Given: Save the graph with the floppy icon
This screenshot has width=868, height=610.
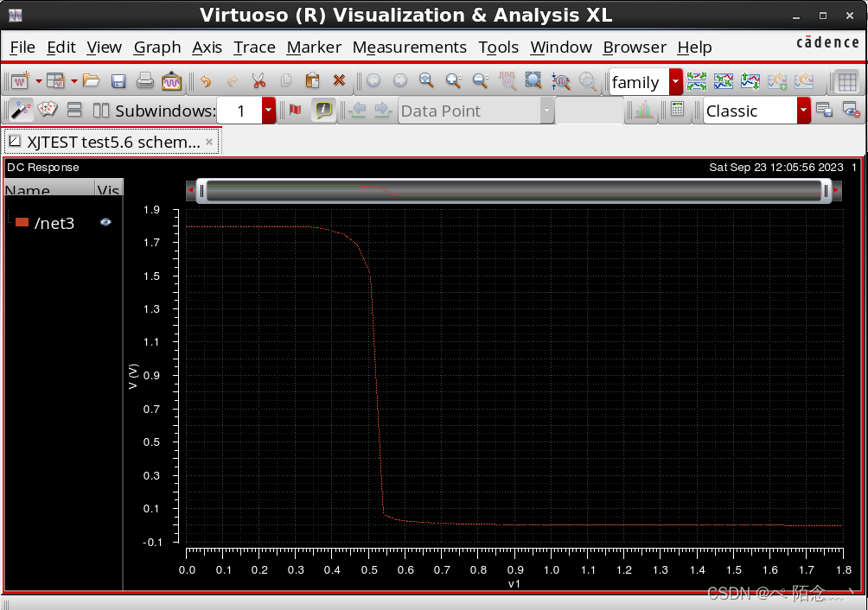Looking at the screenshot, I should pyautogui.click(x=118, y=81).
